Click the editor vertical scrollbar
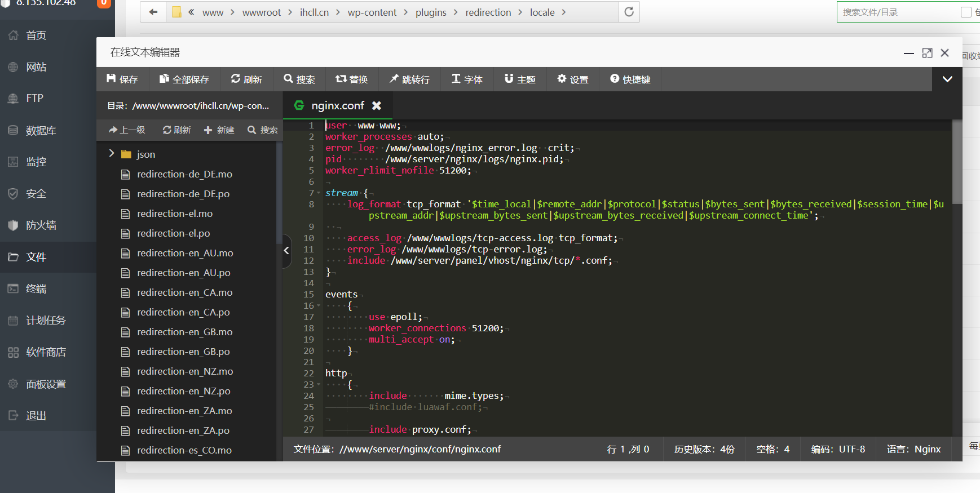The image size is (980, 493). [x=957, y=162]
